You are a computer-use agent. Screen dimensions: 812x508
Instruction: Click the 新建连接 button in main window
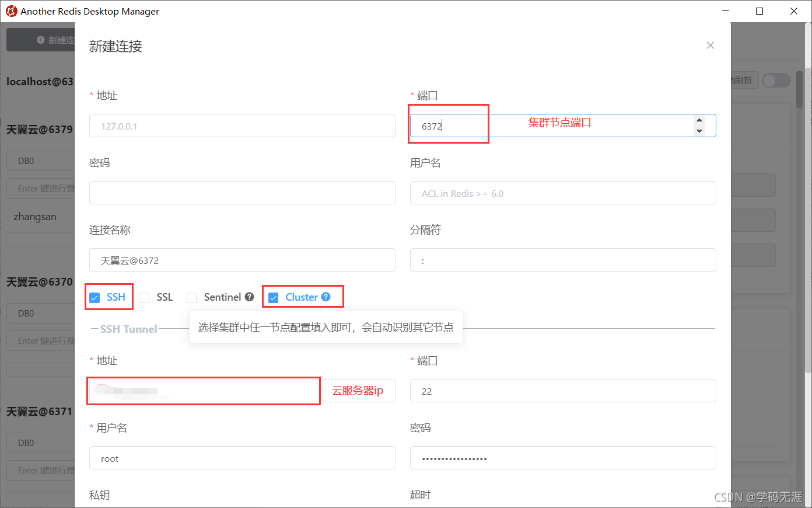[x=41, y=40]
